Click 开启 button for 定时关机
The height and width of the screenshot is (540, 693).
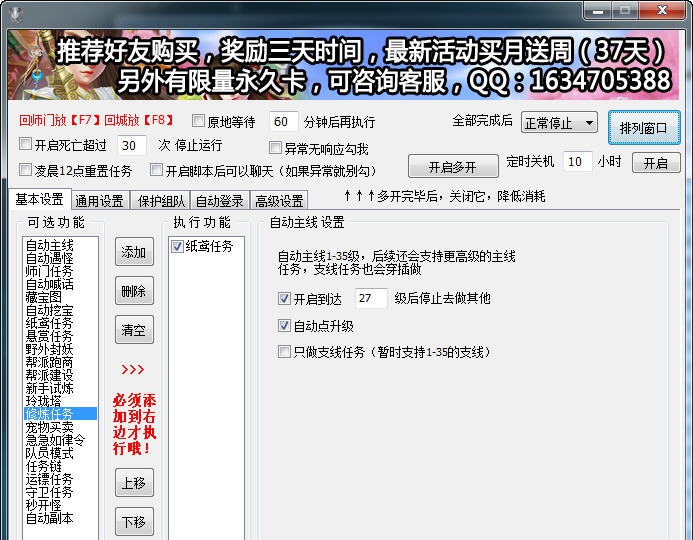click(x=656, y=163)
